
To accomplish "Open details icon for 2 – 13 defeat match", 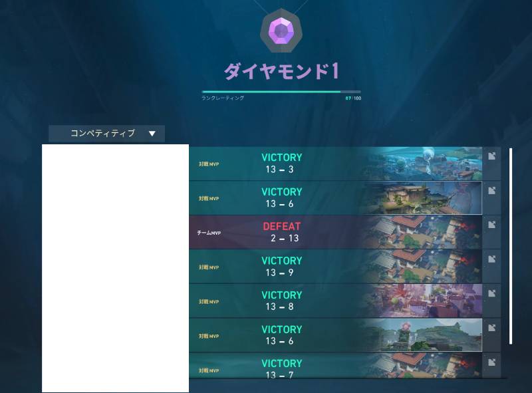I will coord(491,225).
